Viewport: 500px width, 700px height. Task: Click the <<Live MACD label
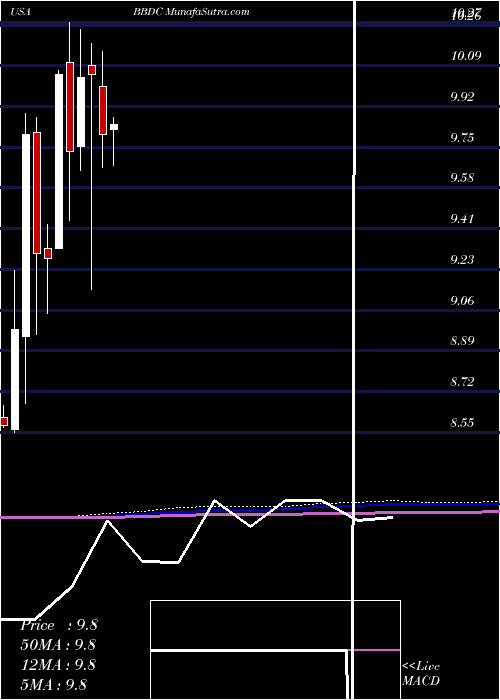[x=421, y=673]
